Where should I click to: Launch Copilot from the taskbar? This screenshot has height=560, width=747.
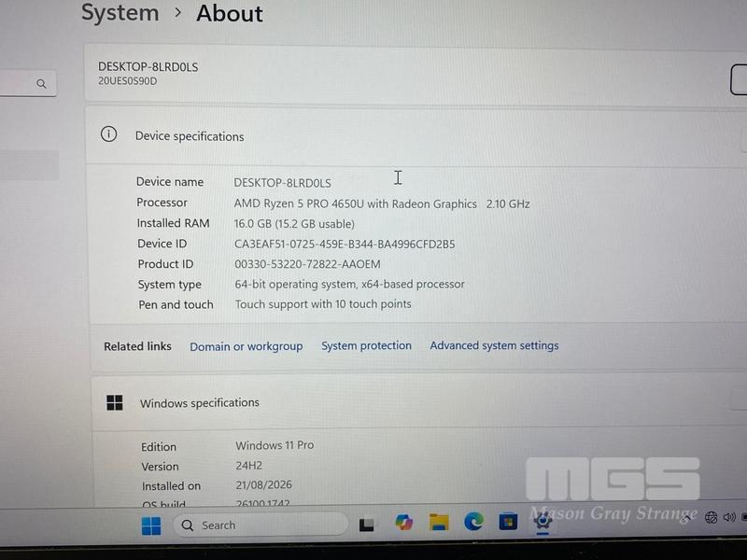[403, 523]
